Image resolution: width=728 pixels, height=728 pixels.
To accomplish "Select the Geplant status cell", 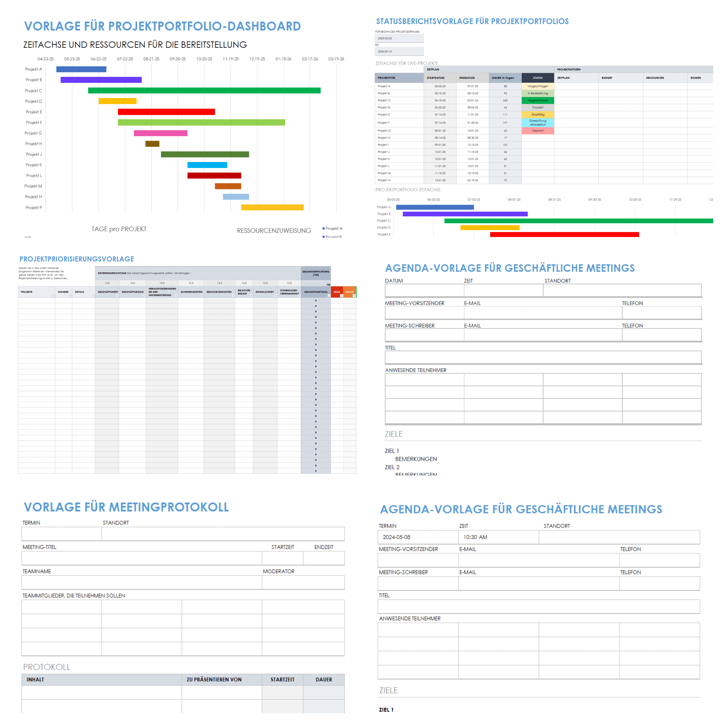I will [538, 131].
